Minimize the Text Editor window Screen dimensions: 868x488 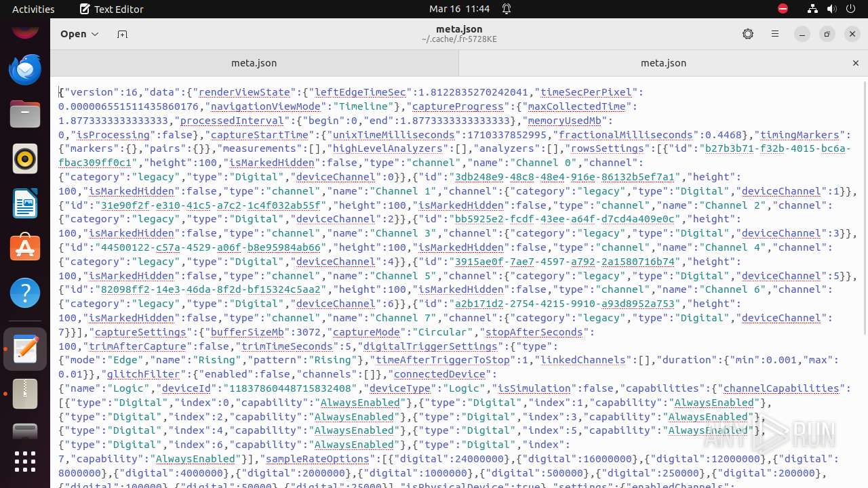click(802, 34)
